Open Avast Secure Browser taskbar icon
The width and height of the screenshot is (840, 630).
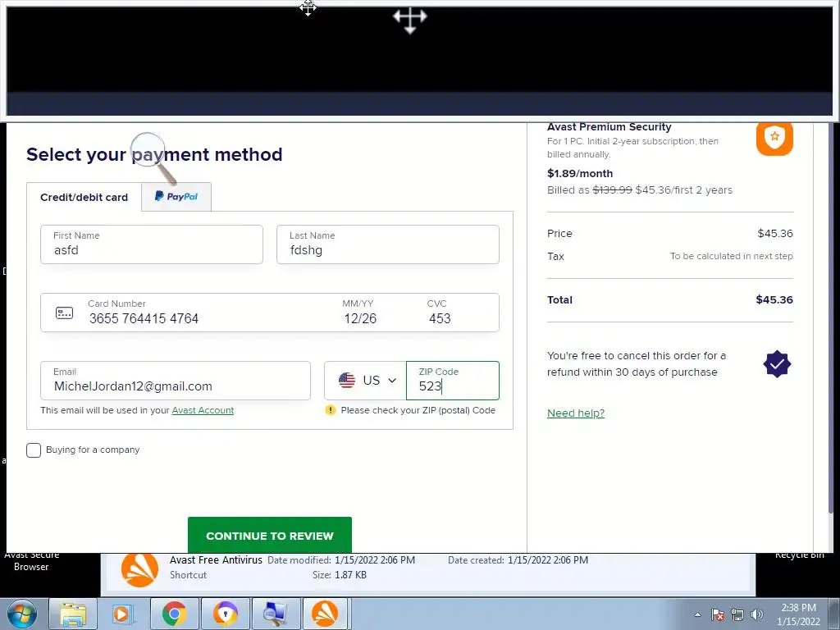pos(225,614)
